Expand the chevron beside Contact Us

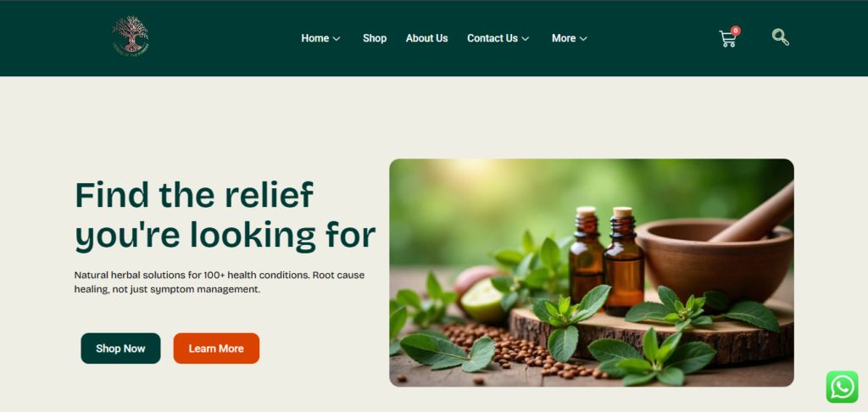click(x=526, y=39)
